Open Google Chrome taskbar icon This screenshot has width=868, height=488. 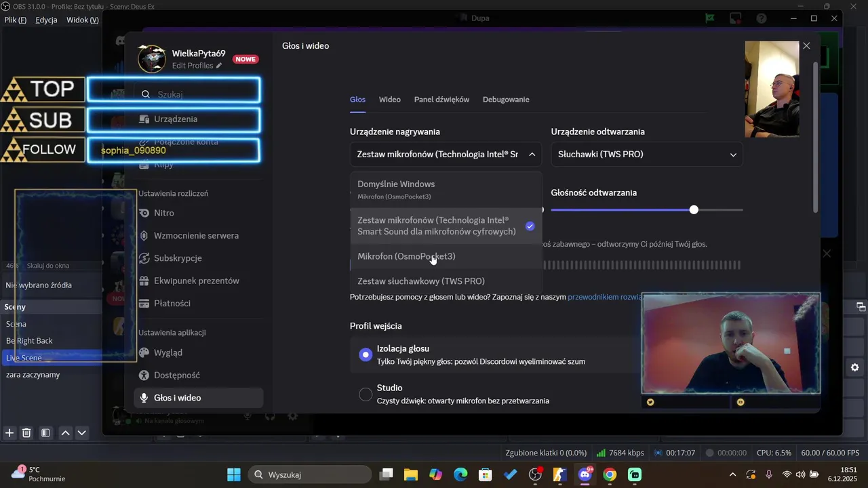coord(610,474)
